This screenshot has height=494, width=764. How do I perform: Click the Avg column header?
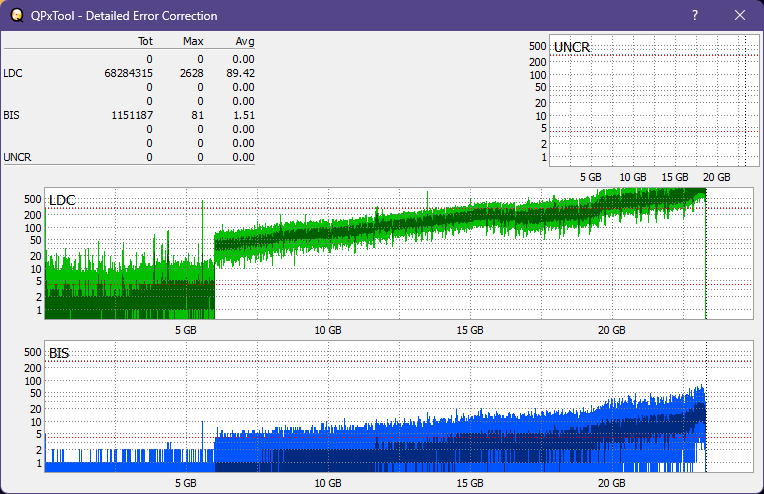pyautogui.click(x=244, y=41)
